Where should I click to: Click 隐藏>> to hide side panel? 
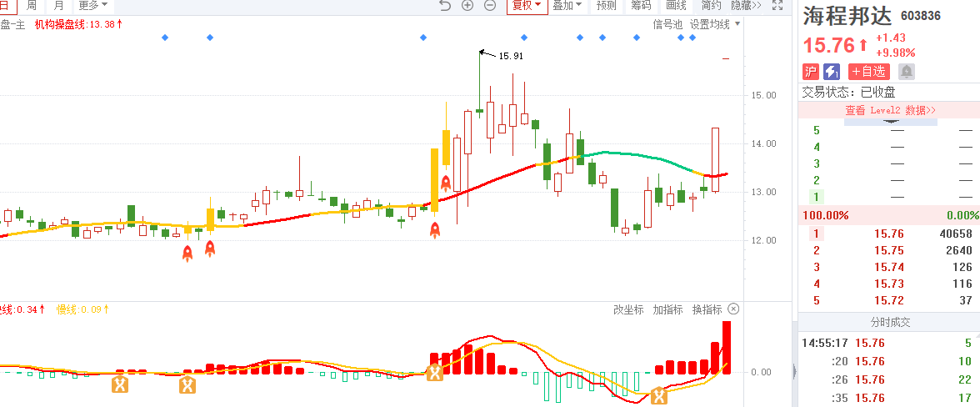point(747,6)
